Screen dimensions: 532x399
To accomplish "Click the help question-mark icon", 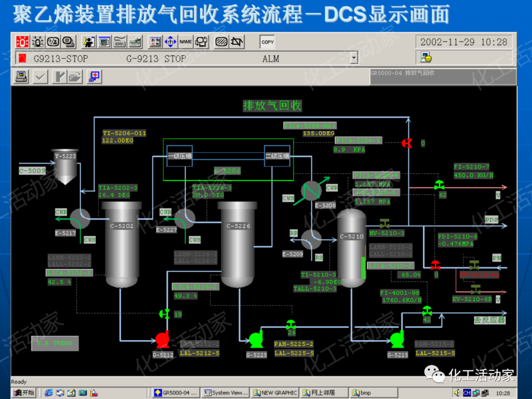I will pos(54,42).
